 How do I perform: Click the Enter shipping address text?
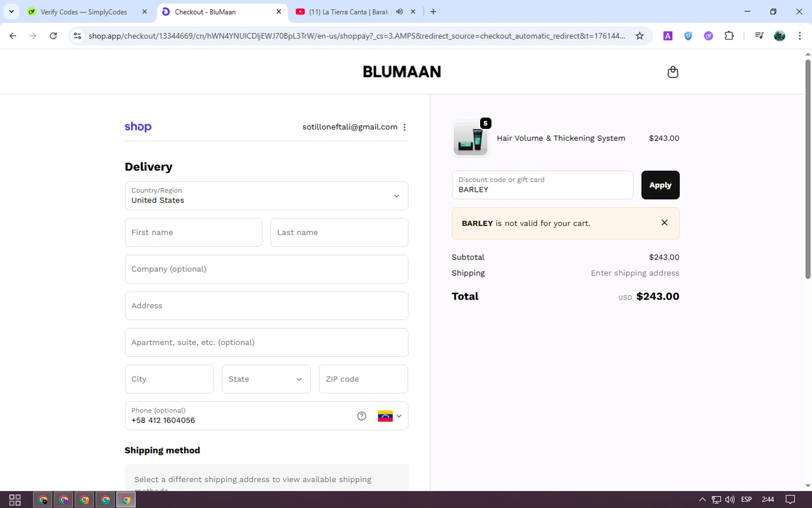[x=635, y=273]
